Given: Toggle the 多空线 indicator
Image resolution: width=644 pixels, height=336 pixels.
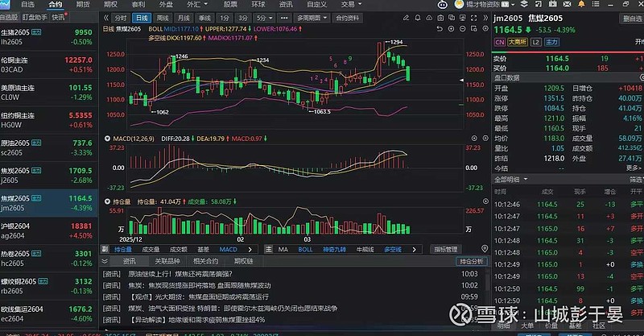Looking at the screenshot, I should 393,249.
